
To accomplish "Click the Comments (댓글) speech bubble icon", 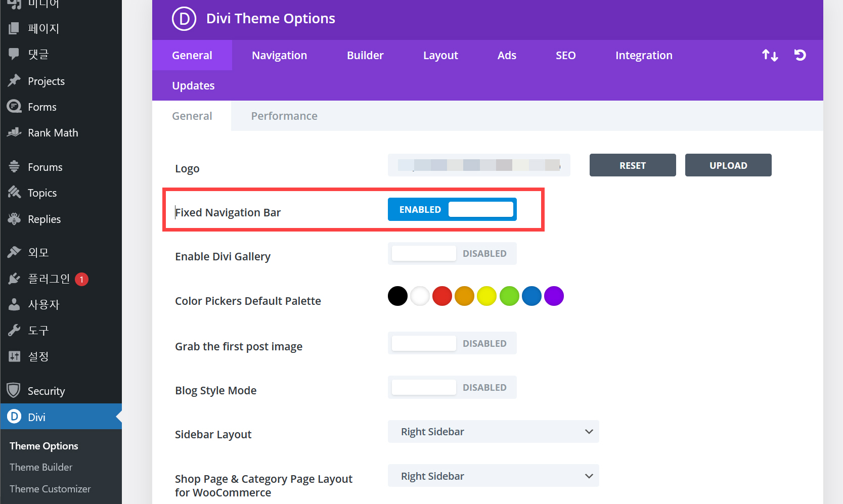I will click(x=14, y=54).
